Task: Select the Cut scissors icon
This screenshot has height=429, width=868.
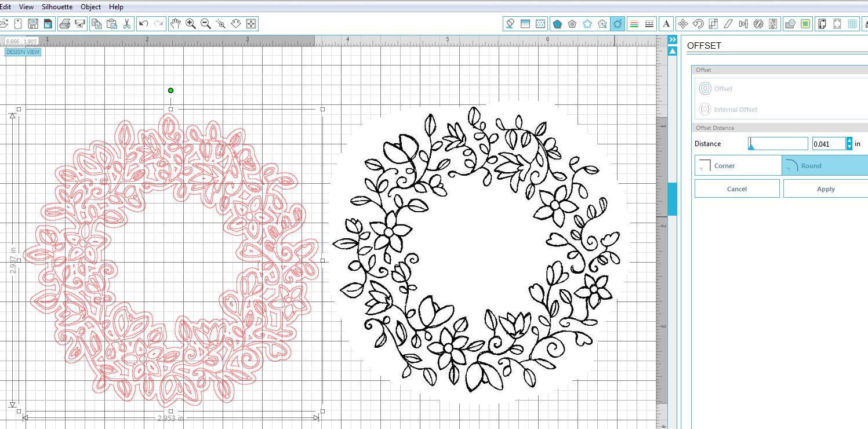Action: 127,24
